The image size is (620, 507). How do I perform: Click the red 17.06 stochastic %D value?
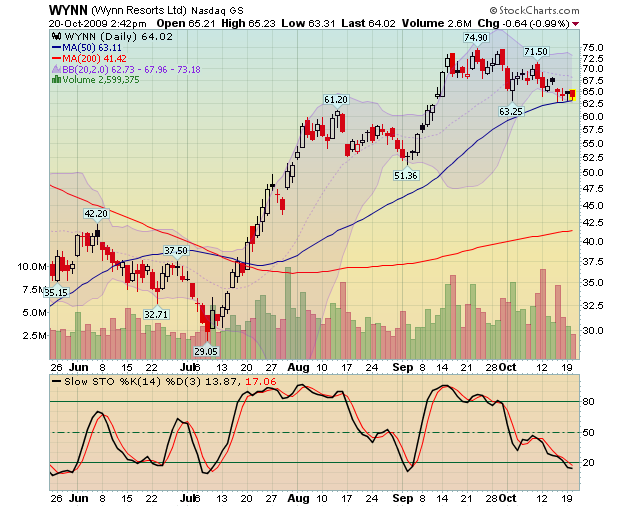pyautogui.click(x=261, y=382)
